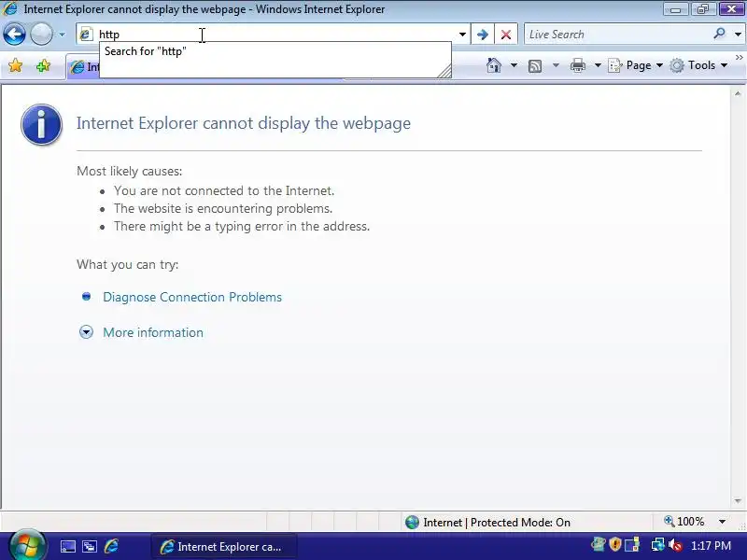Show more toolbar commands chevron

740,58
